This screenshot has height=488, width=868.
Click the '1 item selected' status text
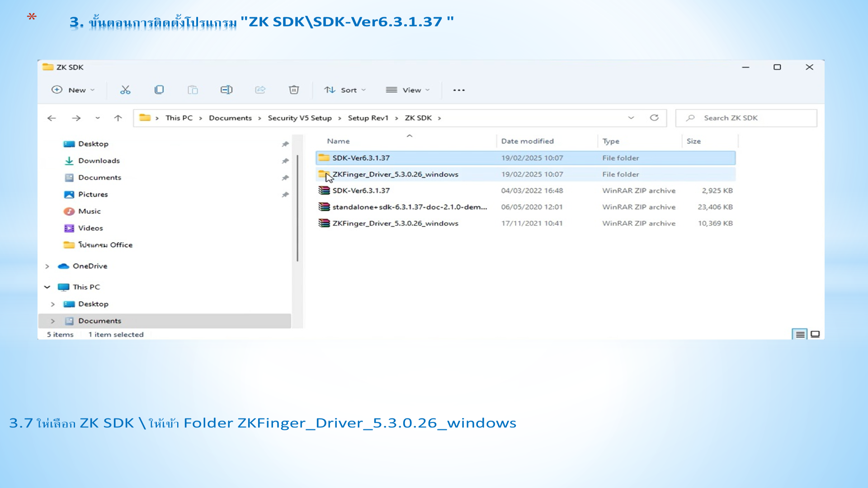[x=116, y=335]
